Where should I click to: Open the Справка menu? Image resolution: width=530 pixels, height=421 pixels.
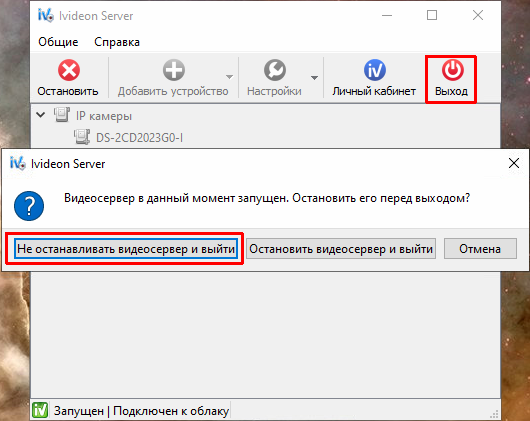[x=117, y=42]
